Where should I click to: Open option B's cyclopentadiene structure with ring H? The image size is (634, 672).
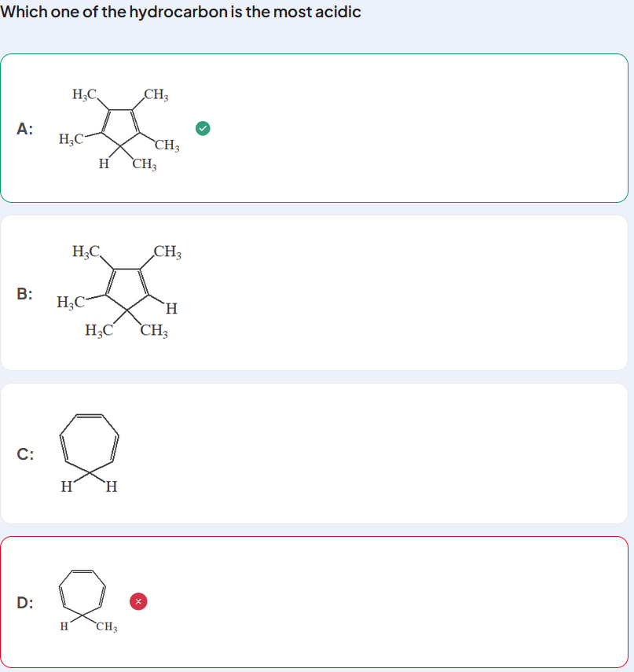119,292
